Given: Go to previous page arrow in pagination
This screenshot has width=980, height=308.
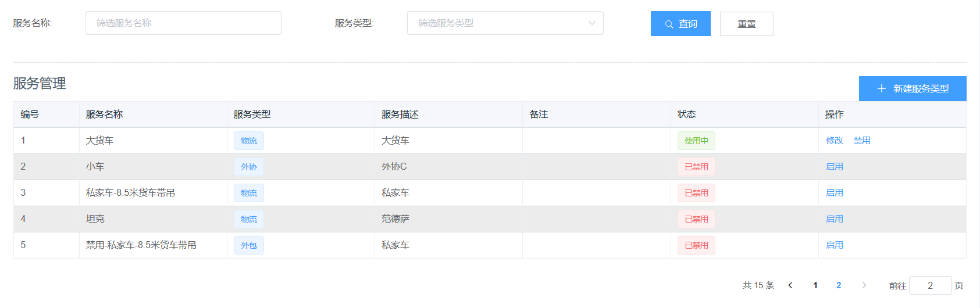Looking at the screenshot, I should pos(790,285).
